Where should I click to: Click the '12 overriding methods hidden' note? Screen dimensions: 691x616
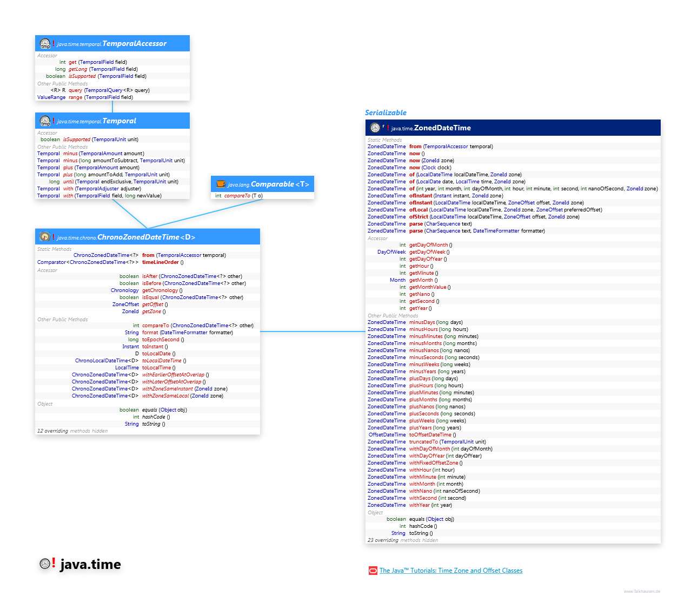[72, 431]
